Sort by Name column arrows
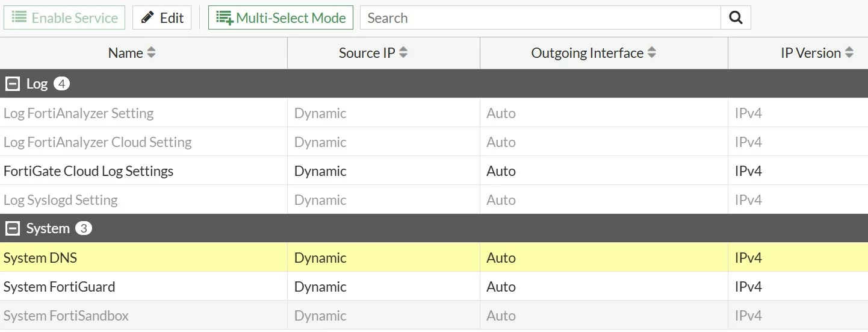 coord(151,53)
